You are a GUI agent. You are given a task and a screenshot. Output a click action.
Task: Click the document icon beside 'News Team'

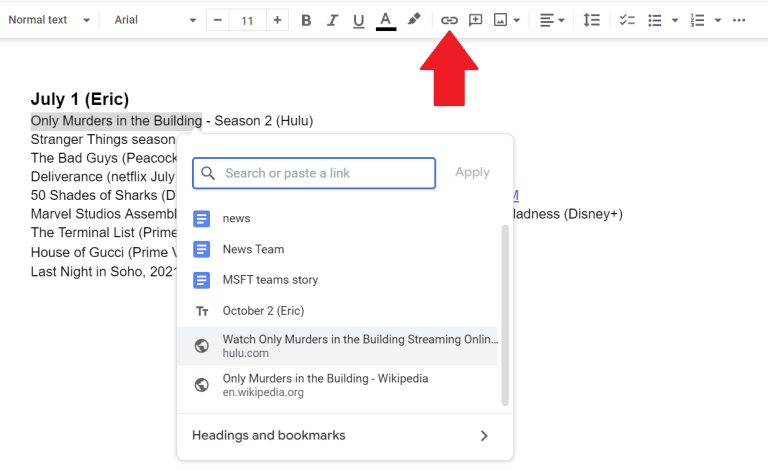(x=201, y=249)
